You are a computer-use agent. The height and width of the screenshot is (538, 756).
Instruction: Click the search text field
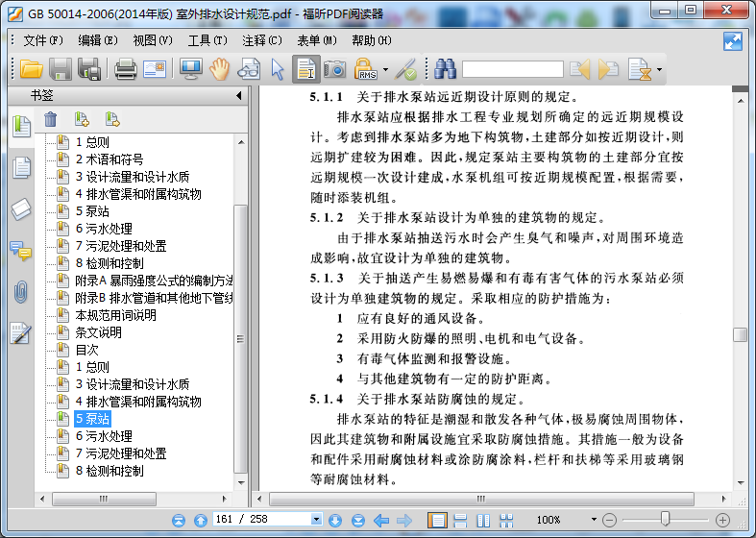coord(513,69)
